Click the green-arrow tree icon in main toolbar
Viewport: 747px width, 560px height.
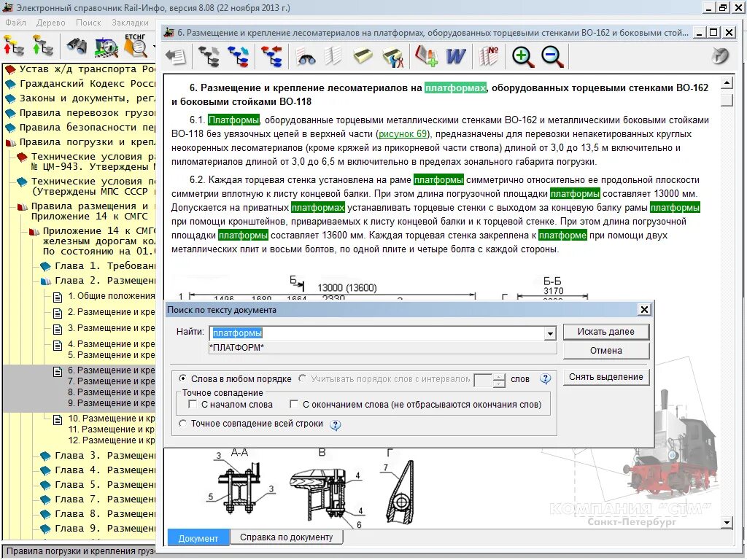[42, 46]
